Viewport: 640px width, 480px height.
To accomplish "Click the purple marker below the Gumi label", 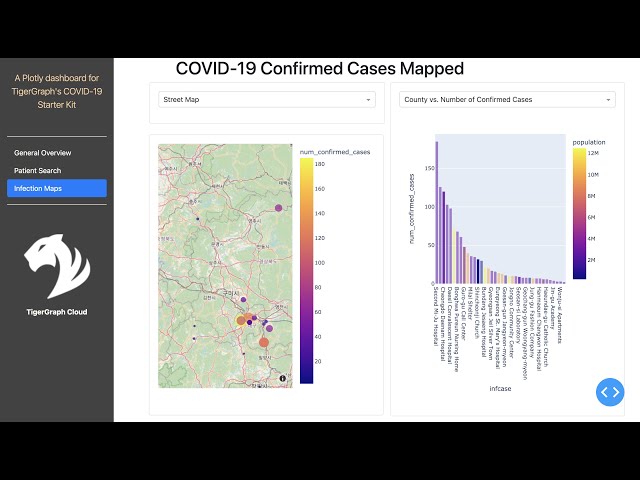I will [243, 300].
